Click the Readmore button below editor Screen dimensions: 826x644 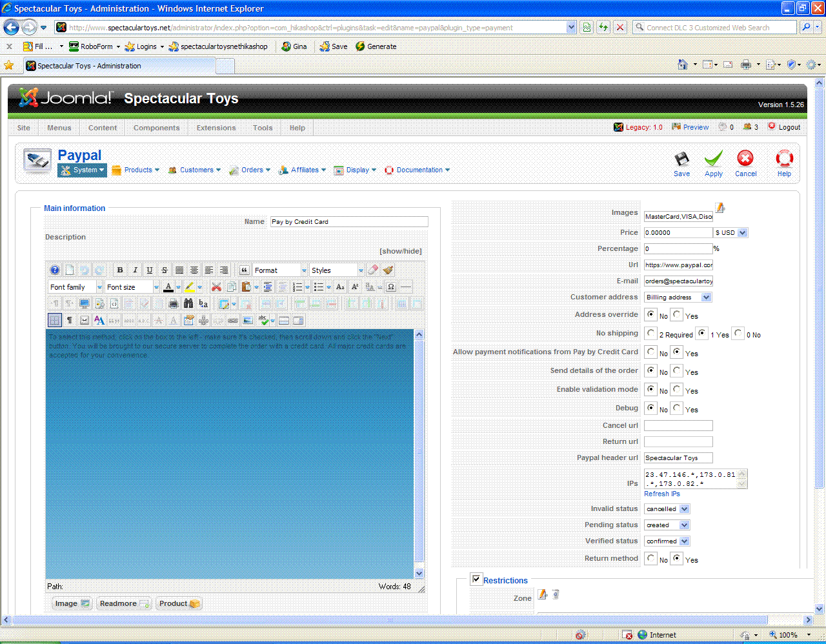[124, 603]
